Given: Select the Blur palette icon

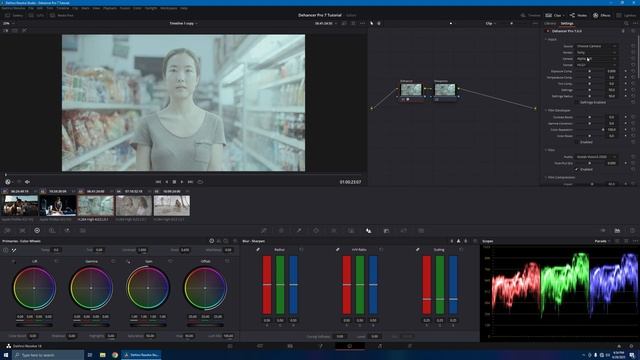Looking at the screenshot, I should (x=369, y=231).
